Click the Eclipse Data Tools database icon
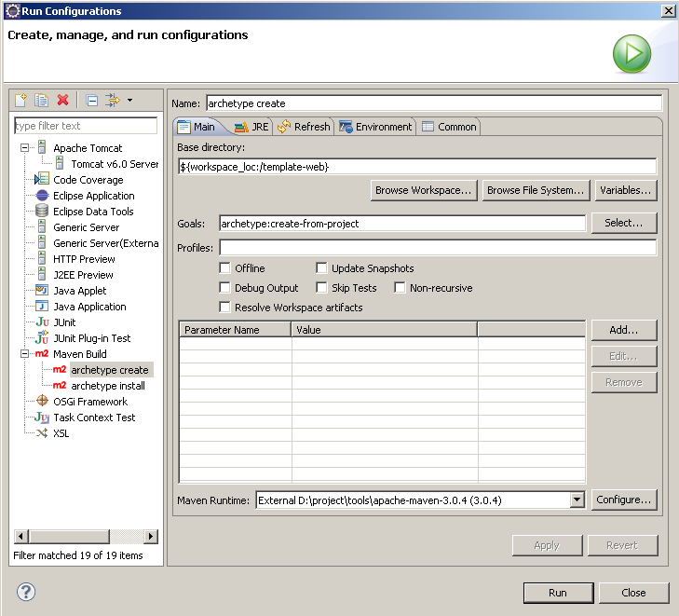The width and height of the screenshot is (679, 616). pos(42,211)
